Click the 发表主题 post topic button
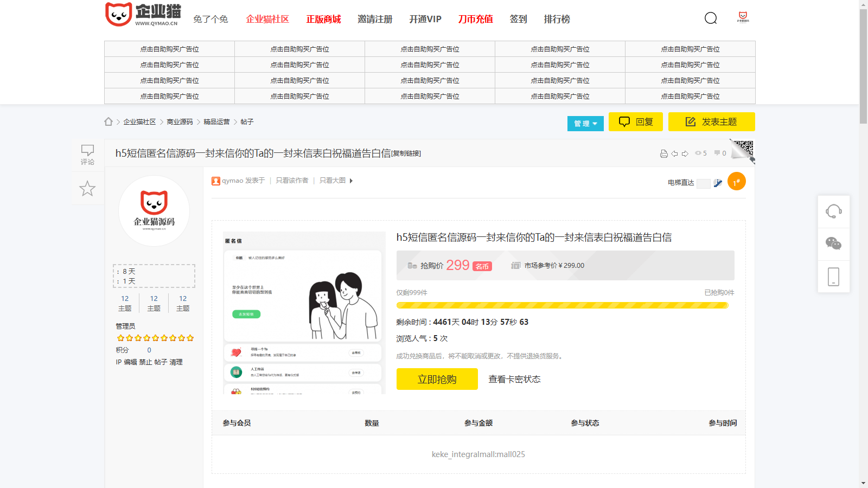 pos(711,121)
